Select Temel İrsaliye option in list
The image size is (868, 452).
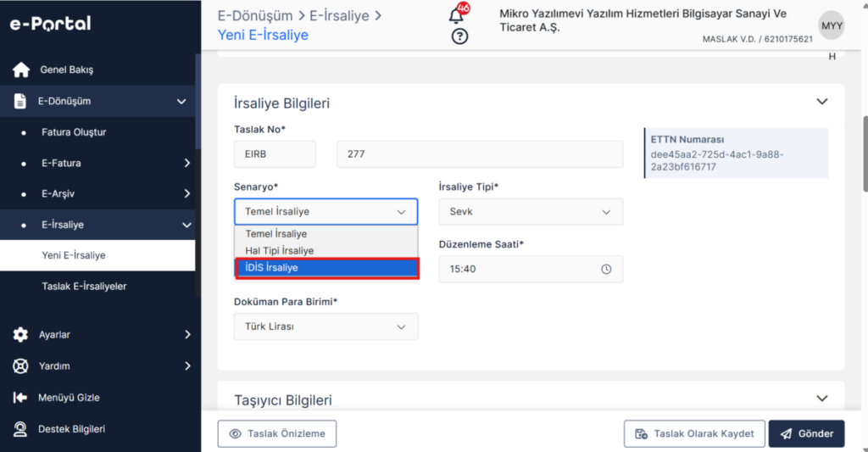click(x=326, y=234)
